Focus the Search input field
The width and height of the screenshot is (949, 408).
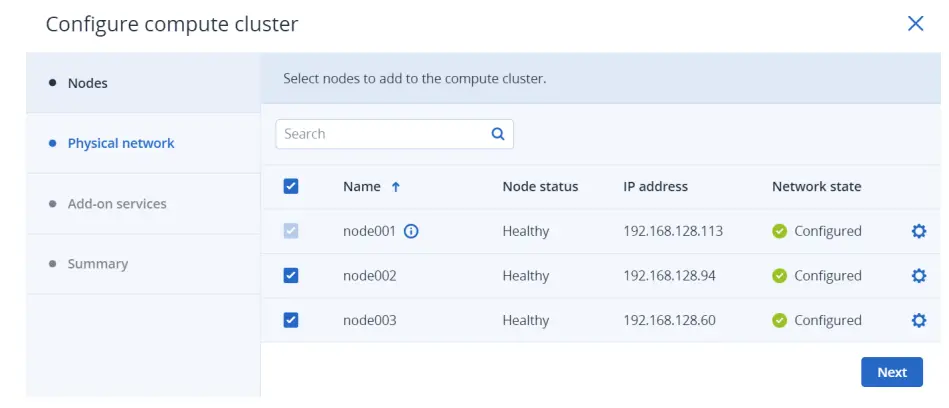(x=394, y=134)
